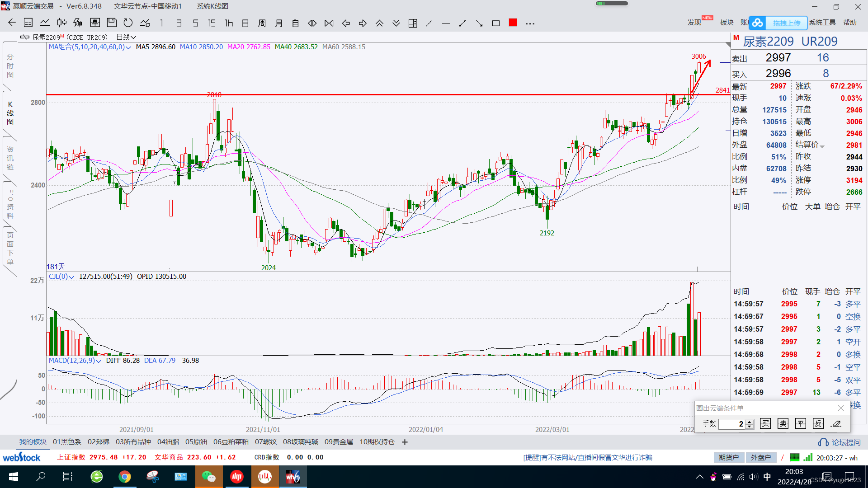Select the horizontal line drawing tool
868x488 pixels.
point(446,23)
